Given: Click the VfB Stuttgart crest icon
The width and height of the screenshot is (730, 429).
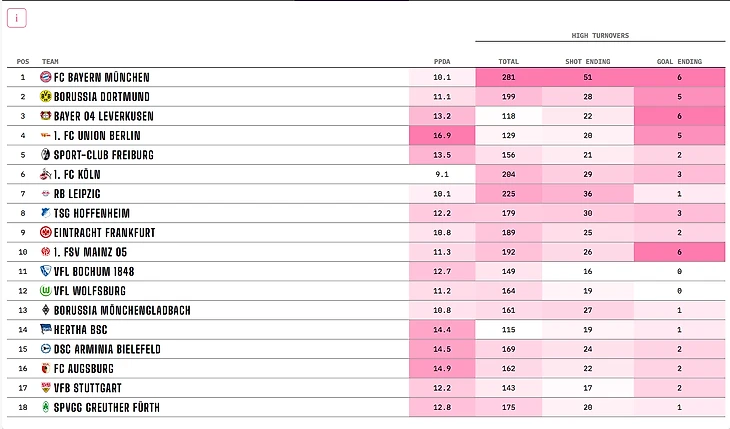Looking at the screenshot, I should click(x=45, y=388).
